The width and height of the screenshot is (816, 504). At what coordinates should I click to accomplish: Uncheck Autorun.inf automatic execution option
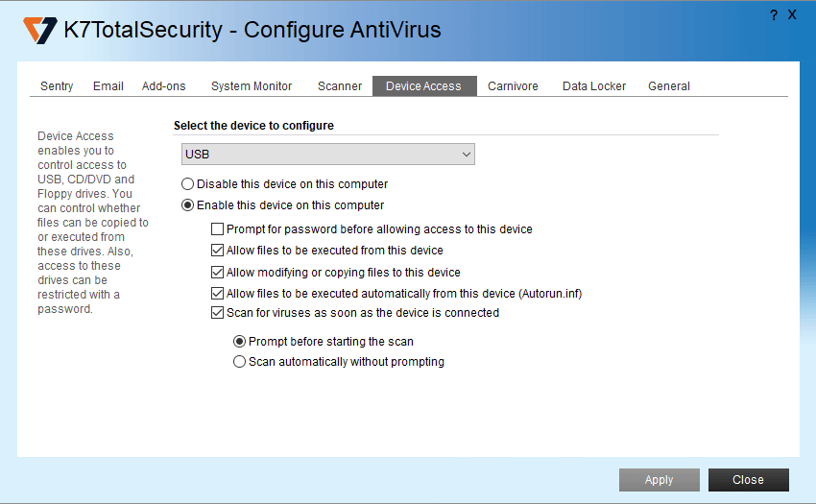(x=218, y=294)
